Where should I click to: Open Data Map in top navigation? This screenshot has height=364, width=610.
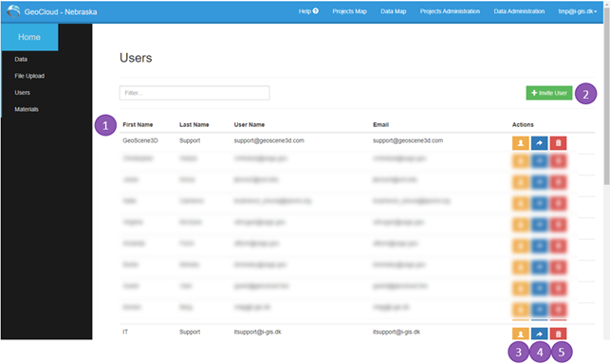coord(394,11)
